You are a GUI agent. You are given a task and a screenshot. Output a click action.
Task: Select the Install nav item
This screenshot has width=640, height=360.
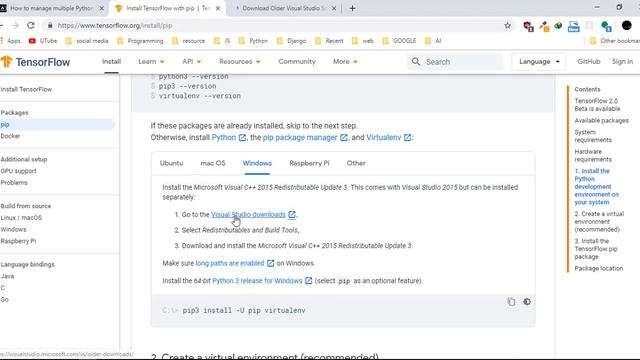(111, 62)
